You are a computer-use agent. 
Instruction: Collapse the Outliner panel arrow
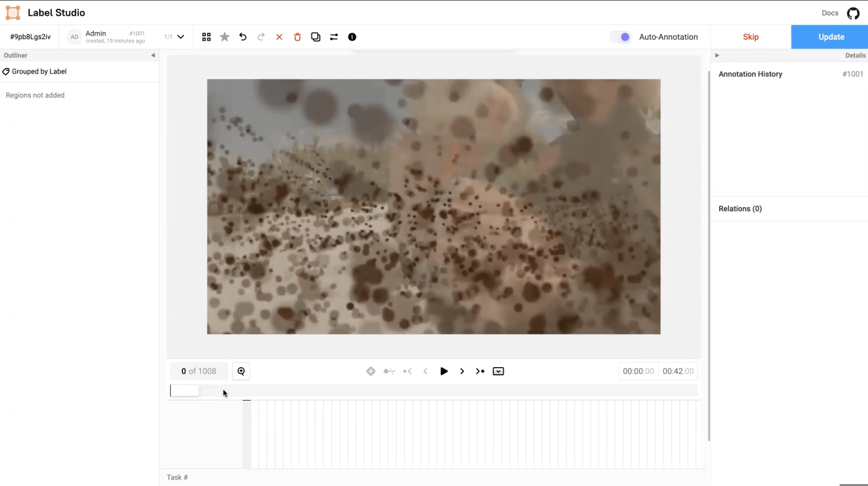click(153, 55)
